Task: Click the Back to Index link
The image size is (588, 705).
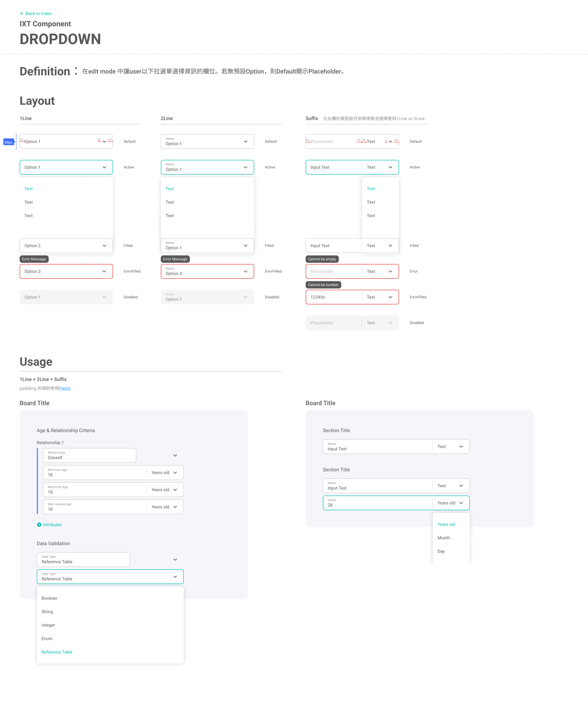Action: click(x=38, y=13)
